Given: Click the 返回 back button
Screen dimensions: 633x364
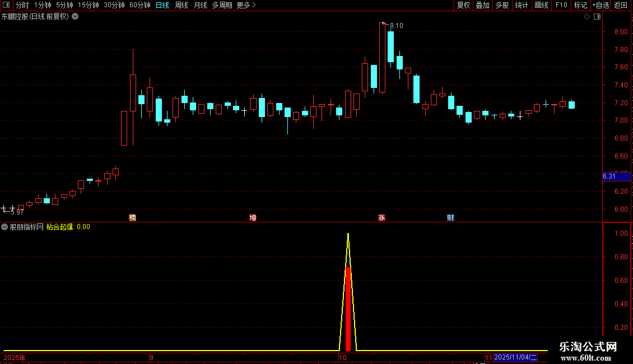Looking at the screenshot, I should tap(621, 5).
